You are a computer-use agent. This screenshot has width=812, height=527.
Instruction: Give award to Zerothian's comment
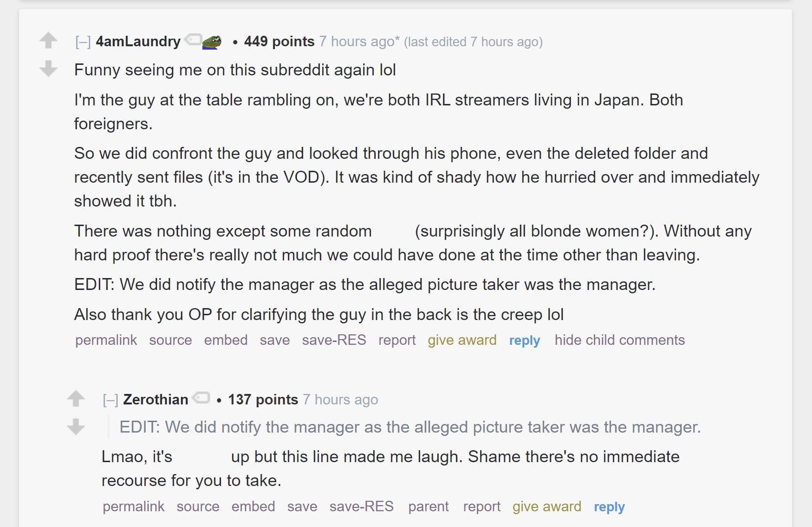547,506
